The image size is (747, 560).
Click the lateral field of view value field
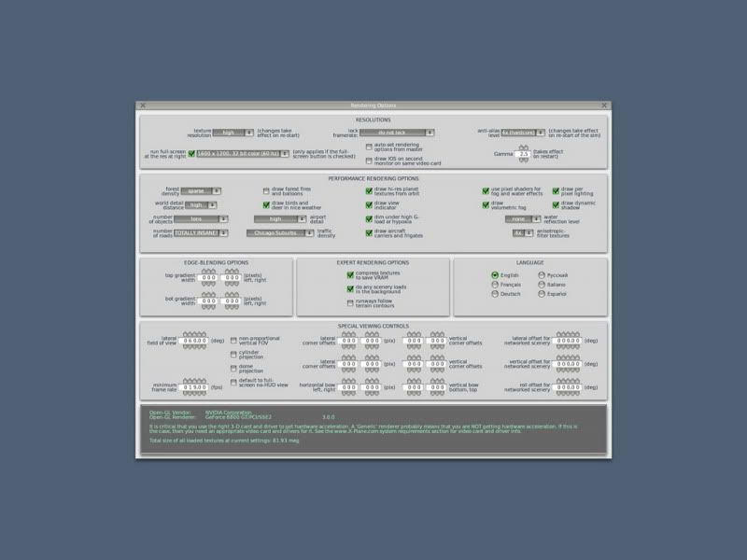point(194,341)
